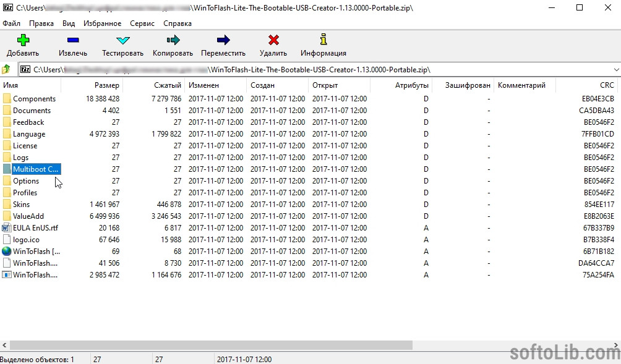Sort by the Размер column header
Image resolution: width=621 pixels, height=364 pixels.
click(92, 85)
